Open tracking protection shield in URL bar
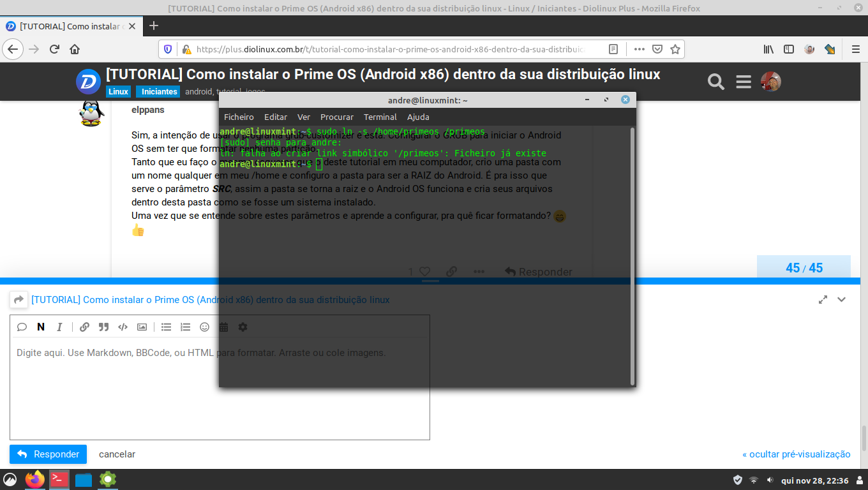 [x=168, y=49]
